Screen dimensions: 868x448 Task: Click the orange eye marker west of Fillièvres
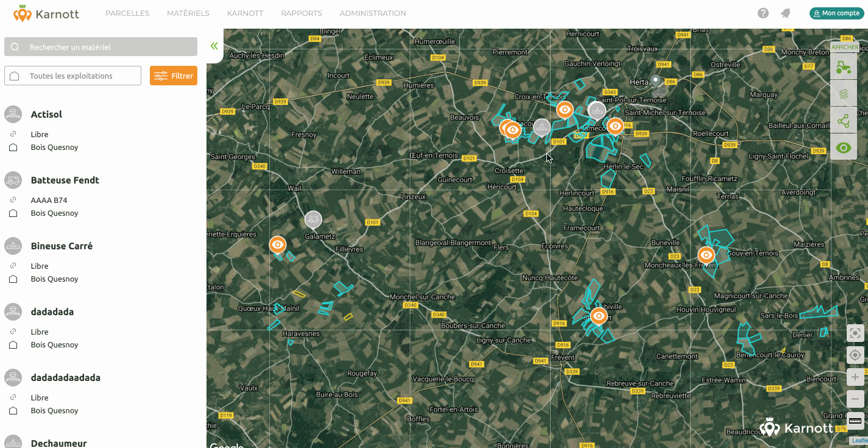click(x=278, y=244)
